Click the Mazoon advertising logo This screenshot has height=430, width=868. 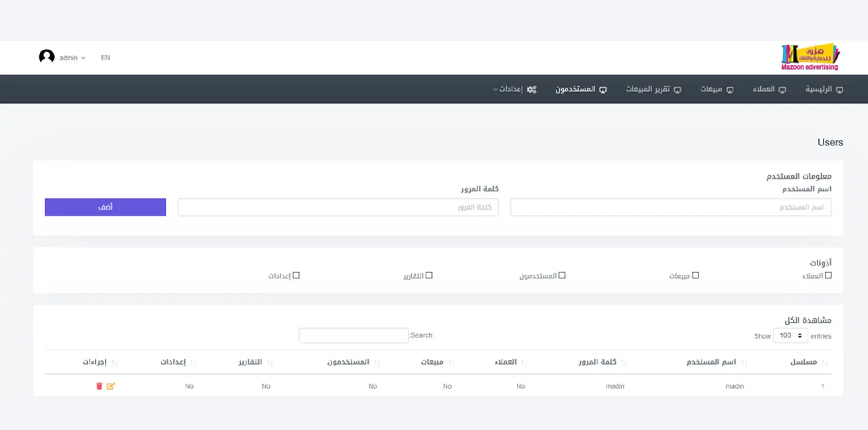810,57
